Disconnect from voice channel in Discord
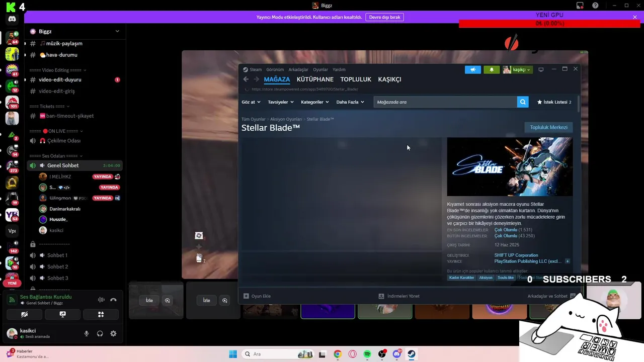Viewport: 644px width, 362px height. tap(113, 300)
